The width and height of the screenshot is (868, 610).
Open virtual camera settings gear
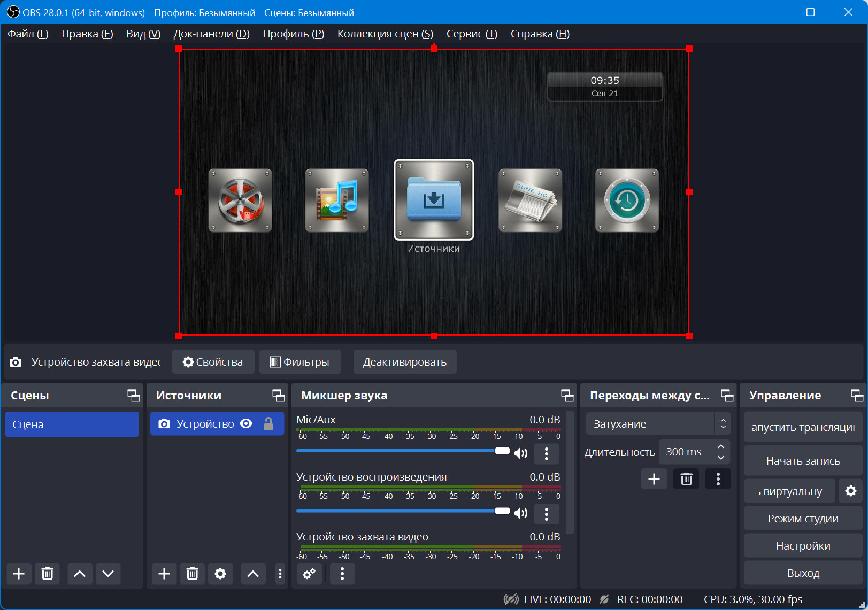pos(850,491)
